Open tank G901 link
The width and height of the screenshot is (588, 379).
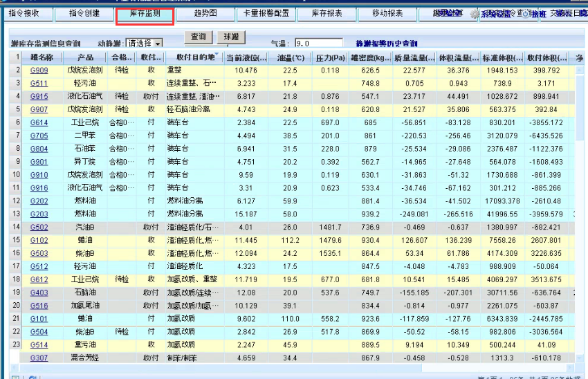click(x=39, y=163)
